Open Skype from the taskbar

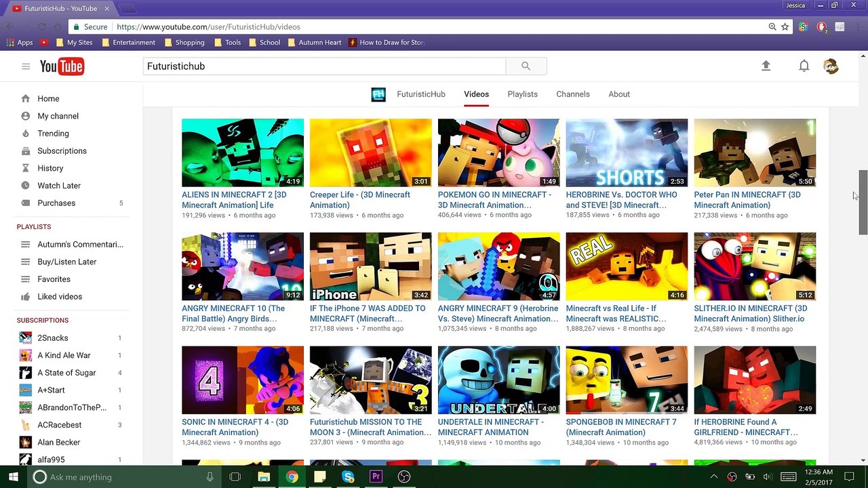click(x=348, y=477)
